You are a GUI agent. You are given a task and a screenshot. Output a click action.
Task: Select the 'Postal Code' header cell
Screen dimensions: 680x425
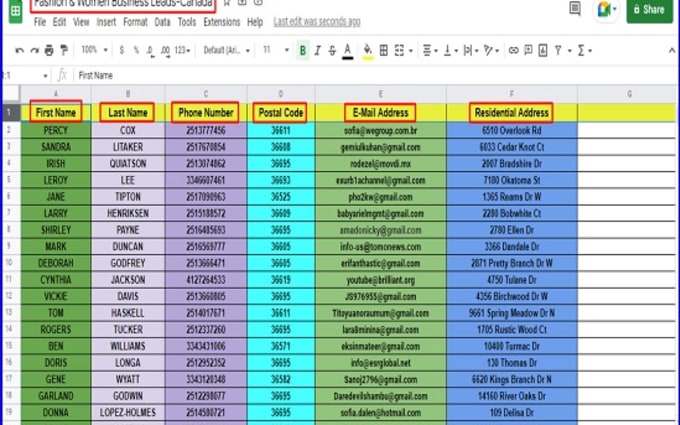pyautogui.click(x=281, y=113)
